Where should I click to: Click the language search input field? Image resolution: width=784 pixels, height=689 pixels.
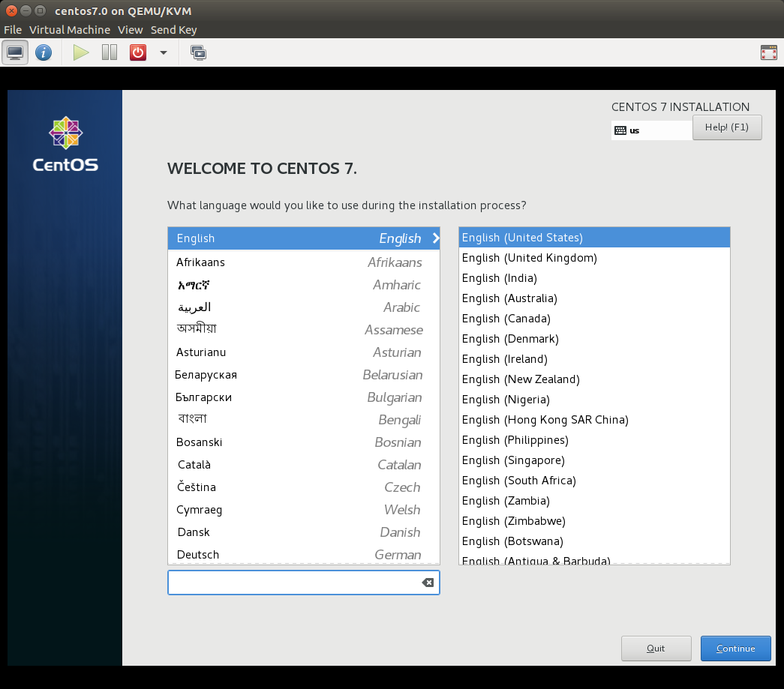[293, 583]
